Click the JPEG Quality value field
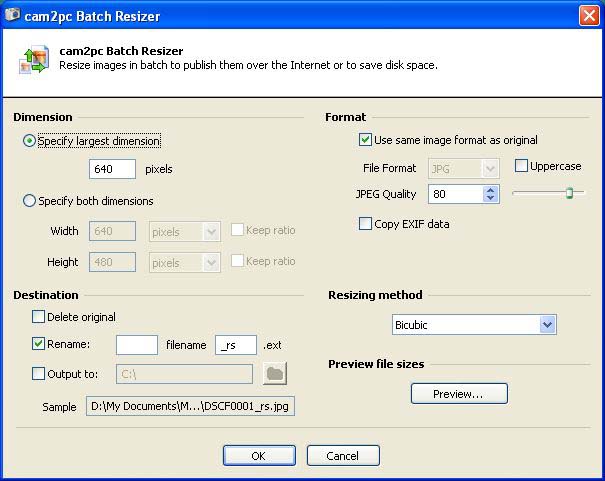Image resolution: width=605 pixels, height=481 pixels. (456, 194)
